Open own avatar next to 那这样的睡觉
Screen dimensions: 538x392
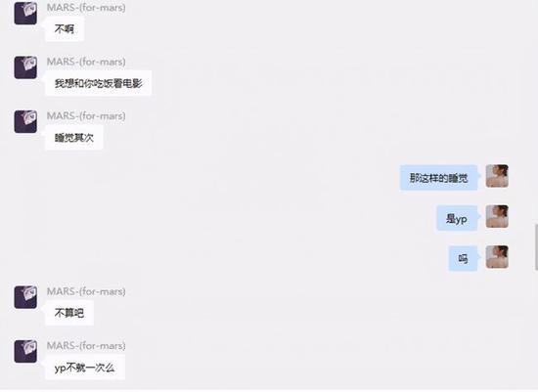497,176
